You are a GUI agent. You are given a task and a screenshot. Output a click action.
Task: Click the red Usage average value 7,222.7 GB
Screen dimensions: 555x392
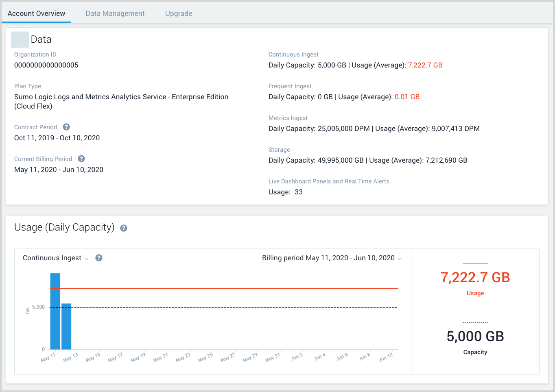[x=425, y=65]
